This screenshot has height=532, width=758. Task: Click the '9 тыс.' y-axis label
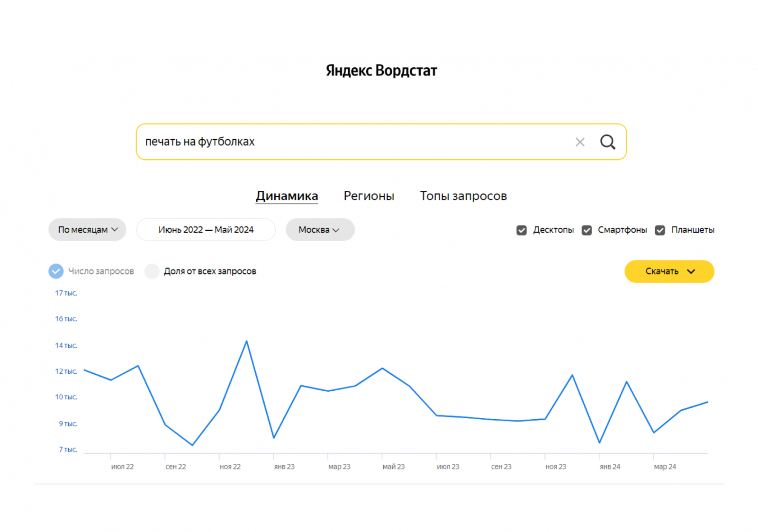click(68, 424)
